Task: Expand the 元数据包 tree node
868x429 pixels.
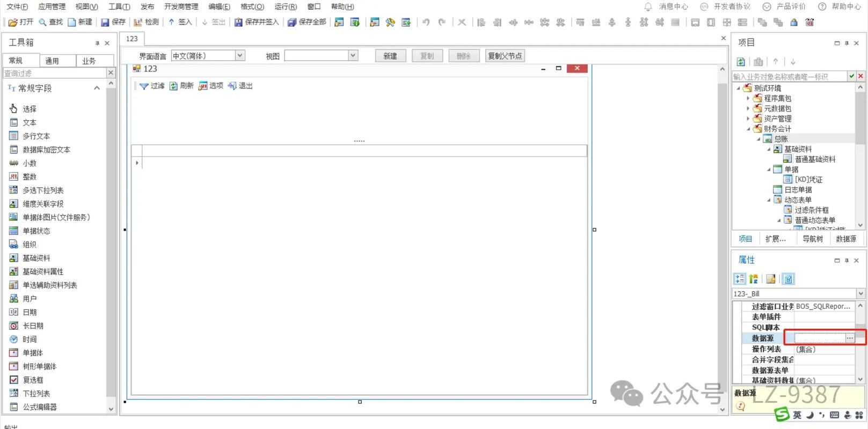Action: (748, 108)
